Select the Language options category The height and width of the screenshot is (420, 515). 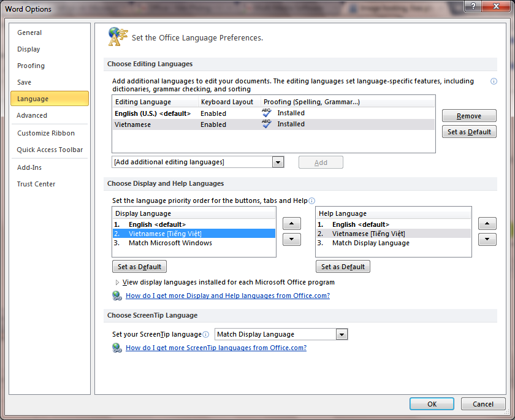coord(50,99)
